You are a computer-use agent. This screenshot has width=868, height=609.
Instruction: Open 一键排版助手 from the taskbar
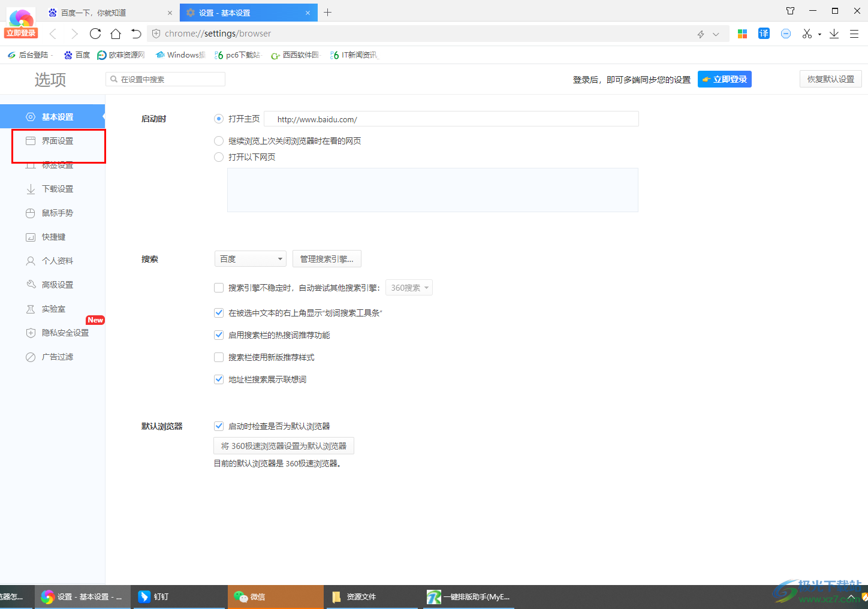coord(469,597)
